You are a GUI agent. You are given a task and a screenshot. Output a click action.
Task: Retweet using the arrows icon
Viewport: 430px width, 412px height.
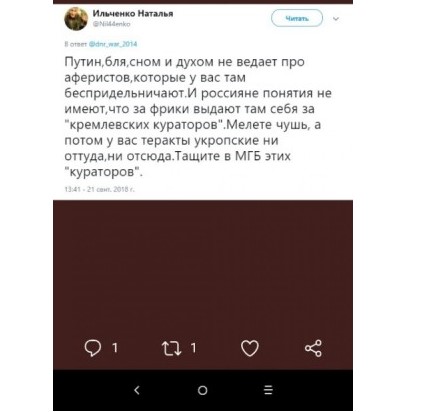click(172, 348)
